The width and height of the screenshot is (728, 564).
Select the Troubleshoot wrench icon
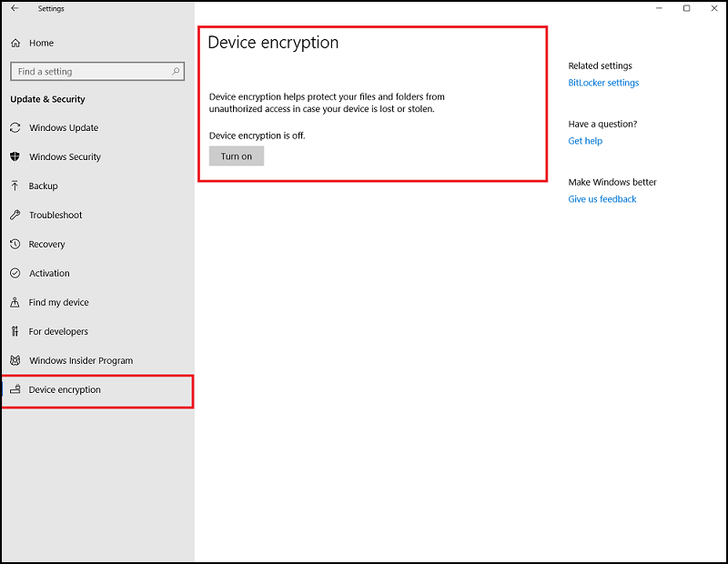point(15,215)
